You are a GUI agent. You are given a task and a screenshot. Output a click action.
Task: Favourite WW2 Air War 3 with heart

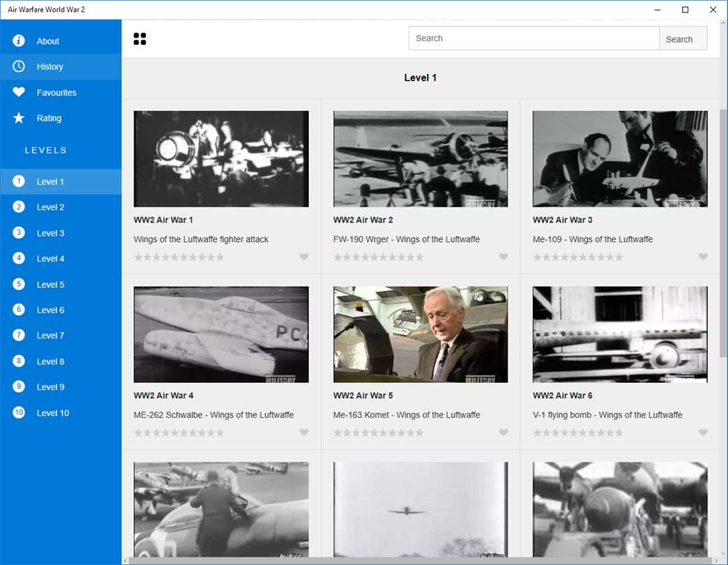[x=703, y=257]
